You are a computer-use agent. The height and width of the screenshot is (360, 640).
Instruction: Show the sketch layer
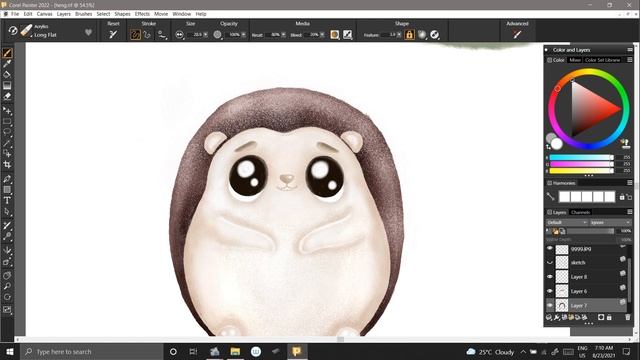[x=550, y=262]
